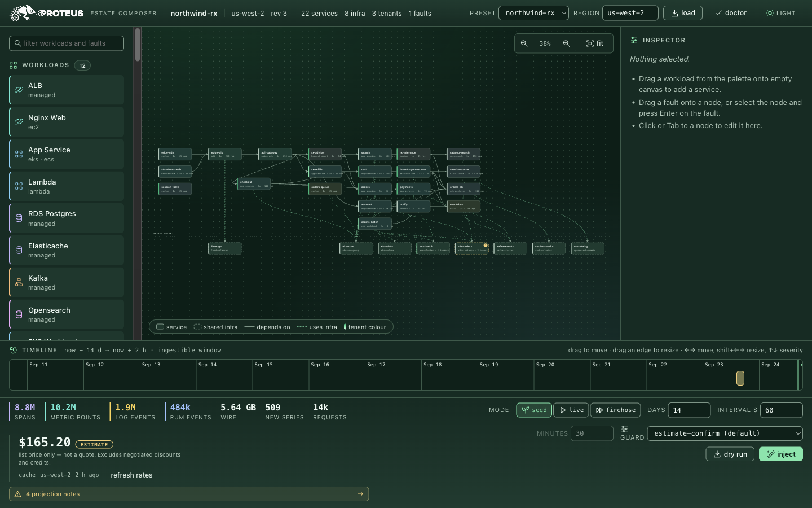Viewport: 812px width, 508px height.
Task: Select the event-bus node
Action: [464, 207]
